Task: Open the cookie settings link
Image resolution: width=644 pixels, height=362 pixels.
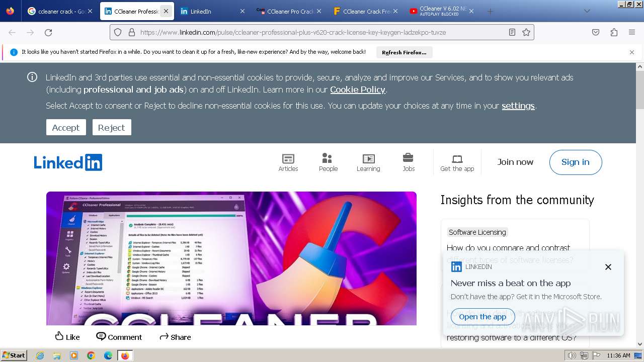Action: (518, 106)
